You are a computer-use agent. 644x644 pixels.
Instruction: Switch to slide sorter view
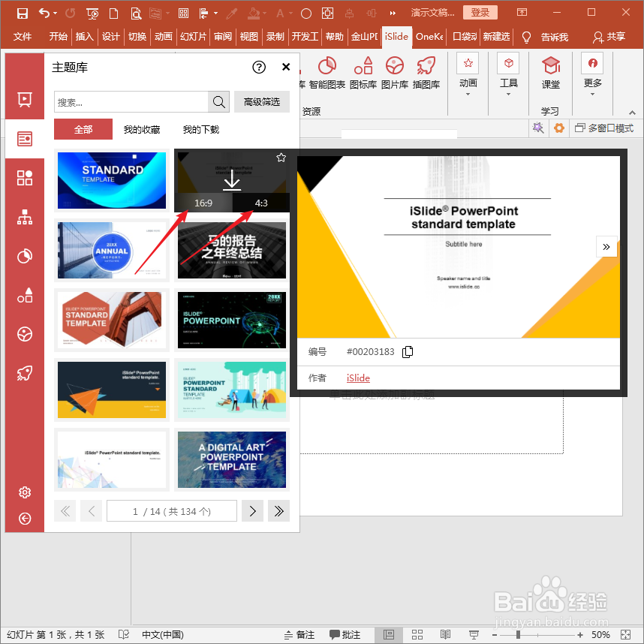(x=417, y=634)
